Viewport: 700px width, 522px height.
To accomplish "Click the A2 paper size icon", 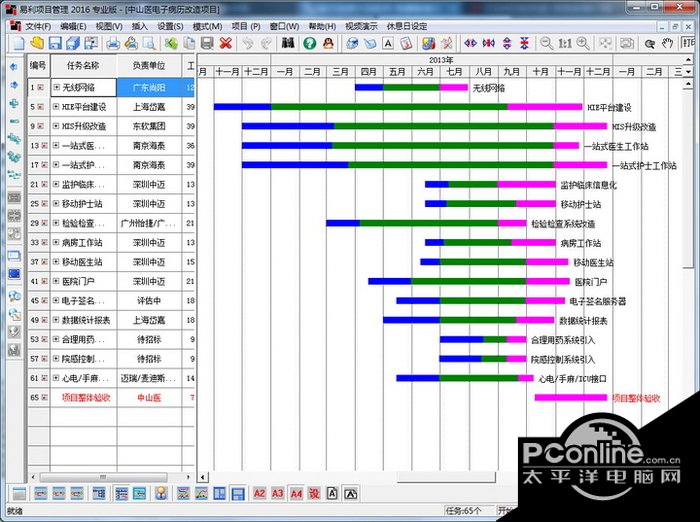I will tap(259, 493).
